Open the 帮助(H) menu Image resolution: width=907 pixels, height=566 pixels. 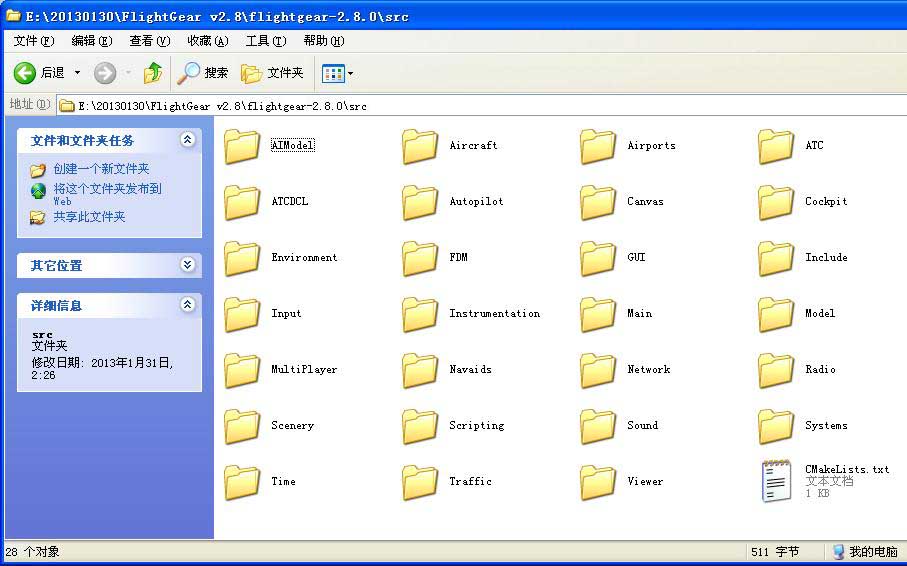(324, 41)
